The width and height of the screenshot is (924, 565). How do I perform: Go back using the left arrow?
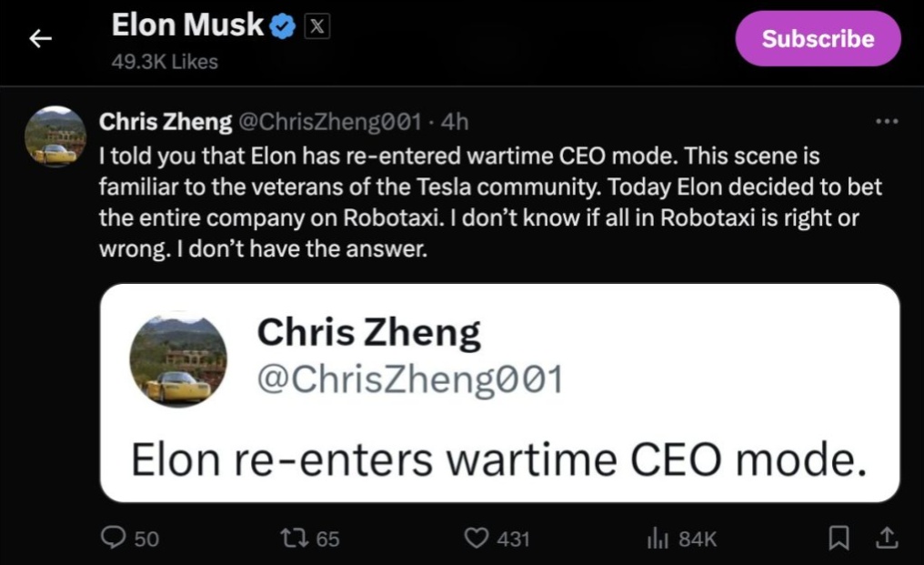(40, 38)
